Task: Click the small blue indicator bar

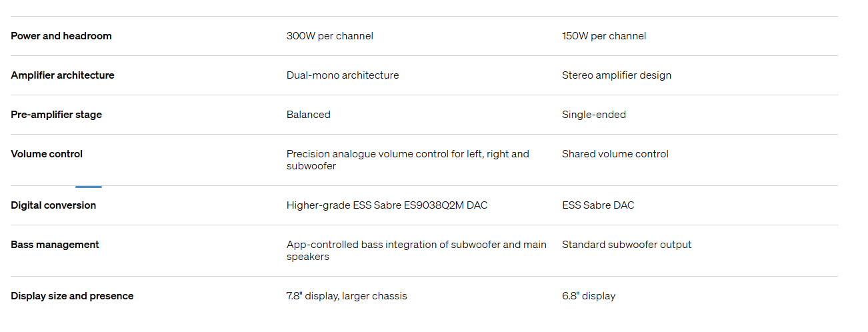Action: pyautogui.click(x=89, y=187)
